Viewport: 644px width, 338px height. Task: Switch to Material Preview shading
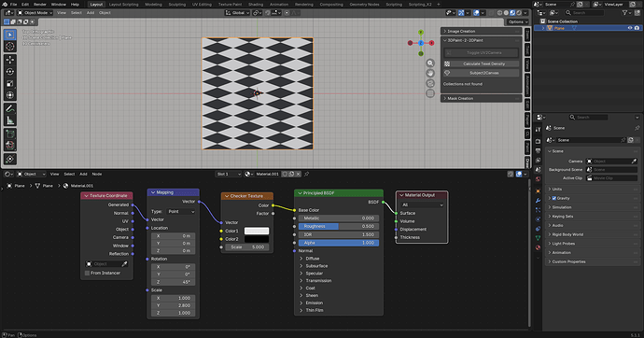(x=512, y=13)
